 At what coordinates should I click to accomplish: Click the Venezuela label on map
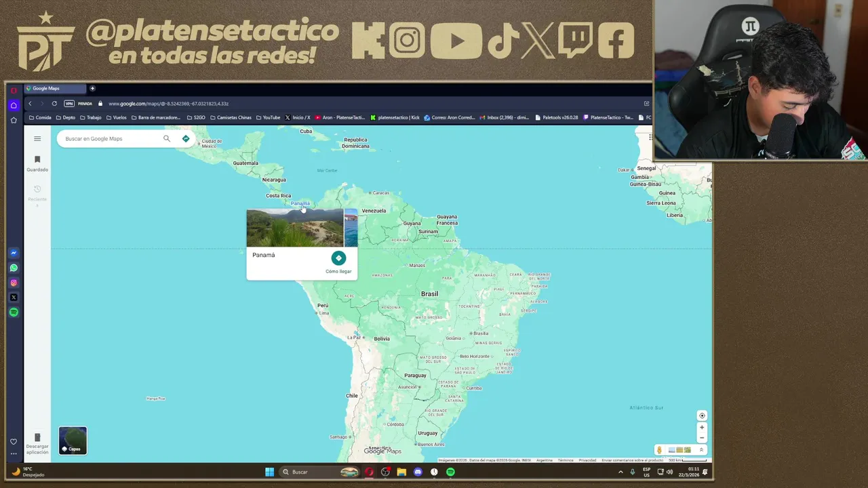374,211
